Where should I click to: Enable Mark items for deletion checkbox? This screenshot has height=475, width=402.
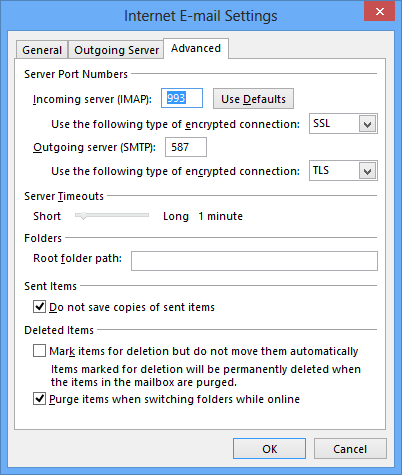pos(39,351)
